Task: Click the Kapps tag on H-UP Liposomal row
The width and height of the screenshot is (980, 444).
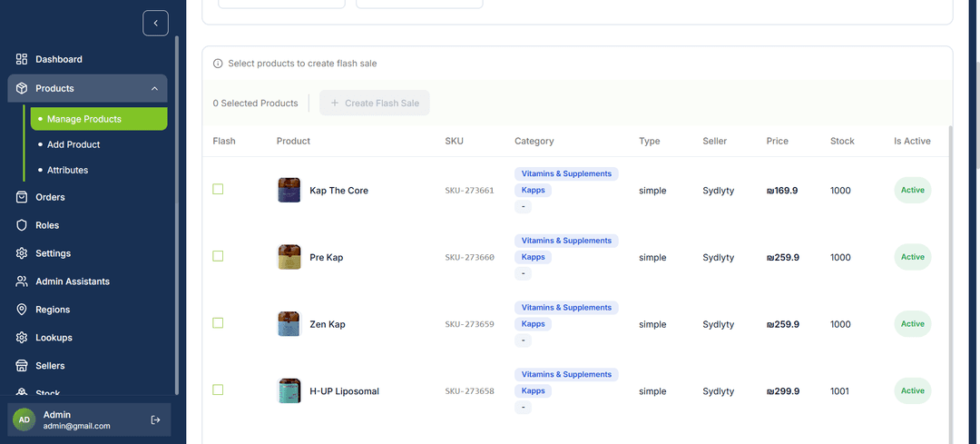Action: [534, 390]
